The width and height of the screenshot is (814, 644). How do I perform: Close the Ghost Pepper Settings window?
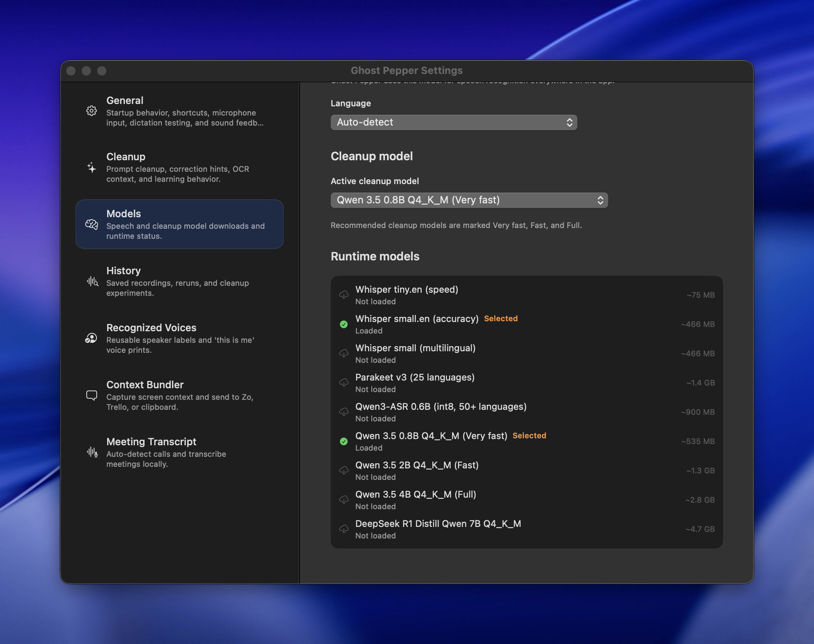pos(71,71)
